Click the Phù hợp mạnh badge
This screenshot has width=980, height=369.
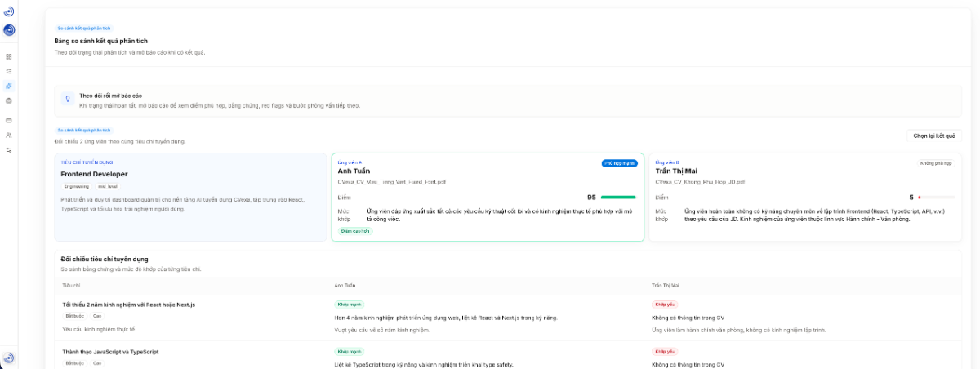619,163
